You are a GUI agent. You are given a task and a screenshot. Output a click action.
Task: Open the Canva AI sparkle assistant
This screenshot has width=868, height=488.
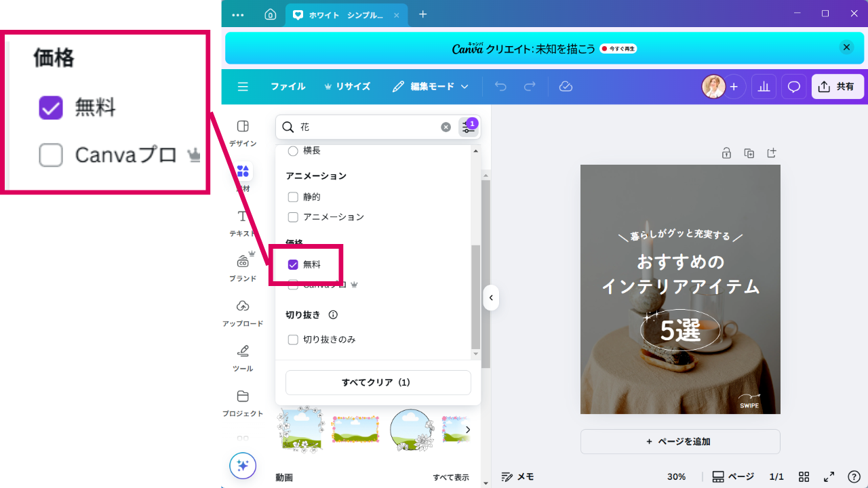[243, 466]
